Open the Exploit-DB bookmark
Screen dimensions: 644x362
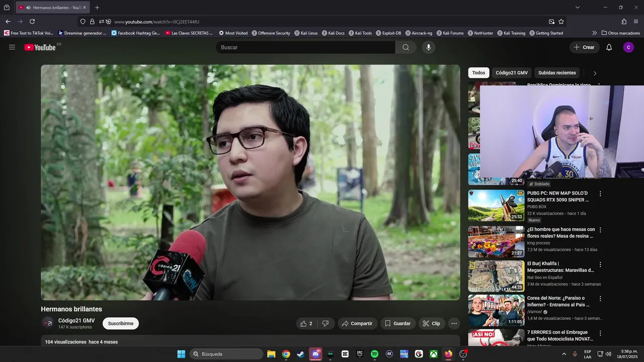388,33
